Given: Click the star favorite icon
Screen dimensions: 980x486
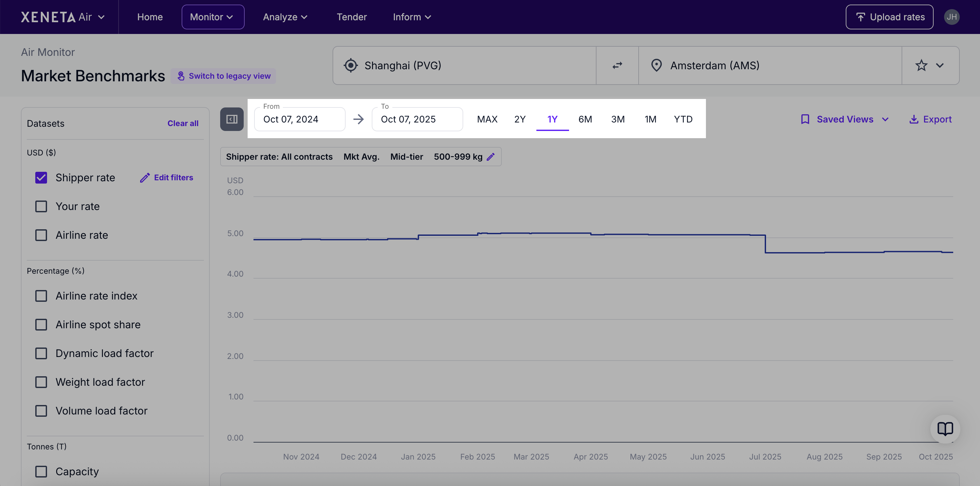Looking at the screenshot, I should coord(921,65).
